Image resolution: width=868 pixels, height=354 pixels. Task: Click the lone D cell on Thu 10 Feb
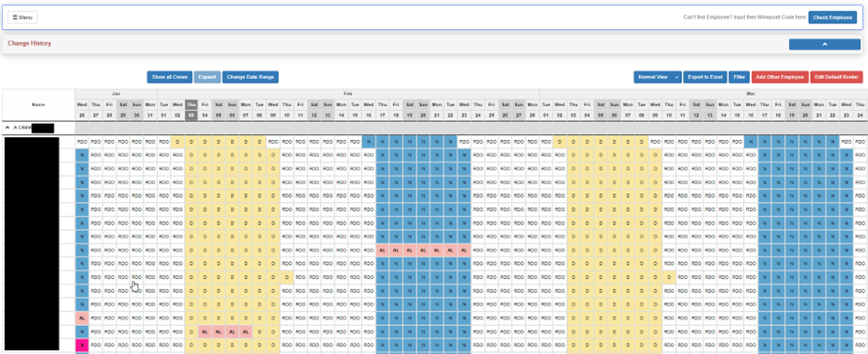[287, 276]
